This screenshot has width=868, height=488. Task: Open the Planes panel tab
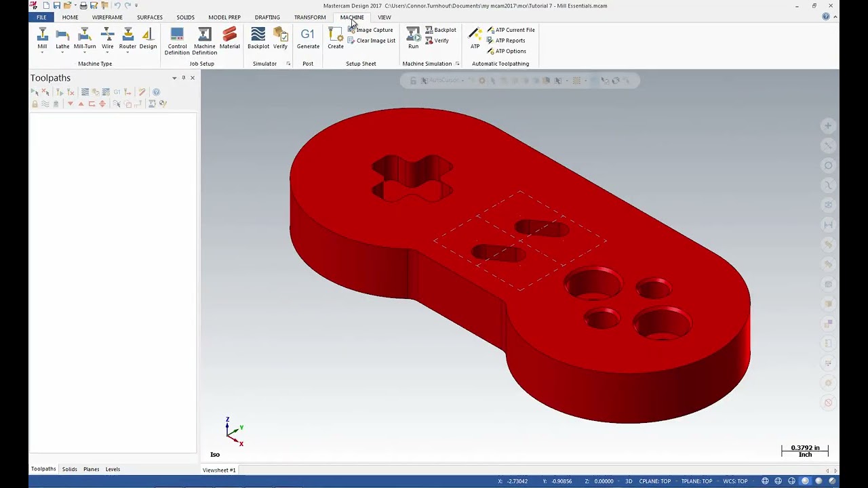[x=91, y=469]
